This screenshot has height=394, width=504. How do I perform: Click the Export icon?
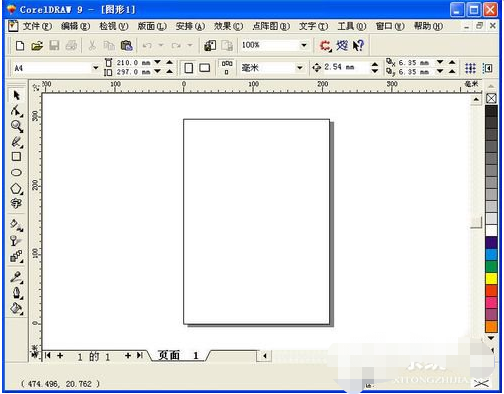(227, 46)
